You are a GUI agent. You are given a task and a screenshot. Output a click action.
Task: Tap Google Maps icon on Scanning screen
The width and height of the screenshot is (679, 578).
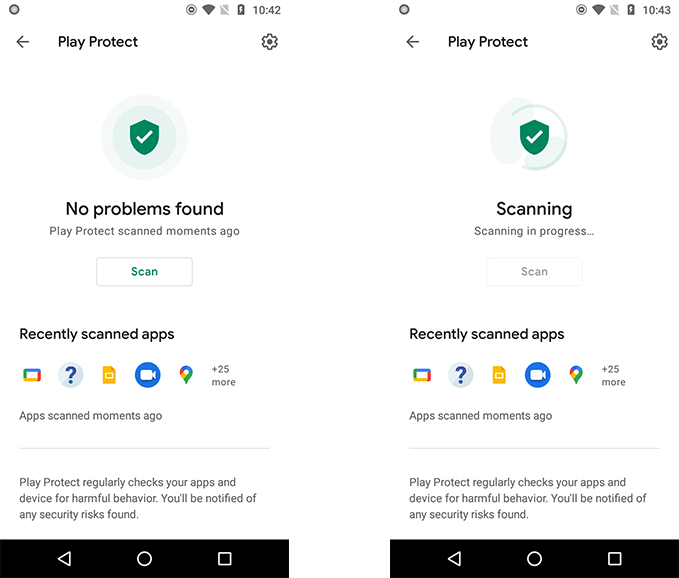tap(576, 375)
